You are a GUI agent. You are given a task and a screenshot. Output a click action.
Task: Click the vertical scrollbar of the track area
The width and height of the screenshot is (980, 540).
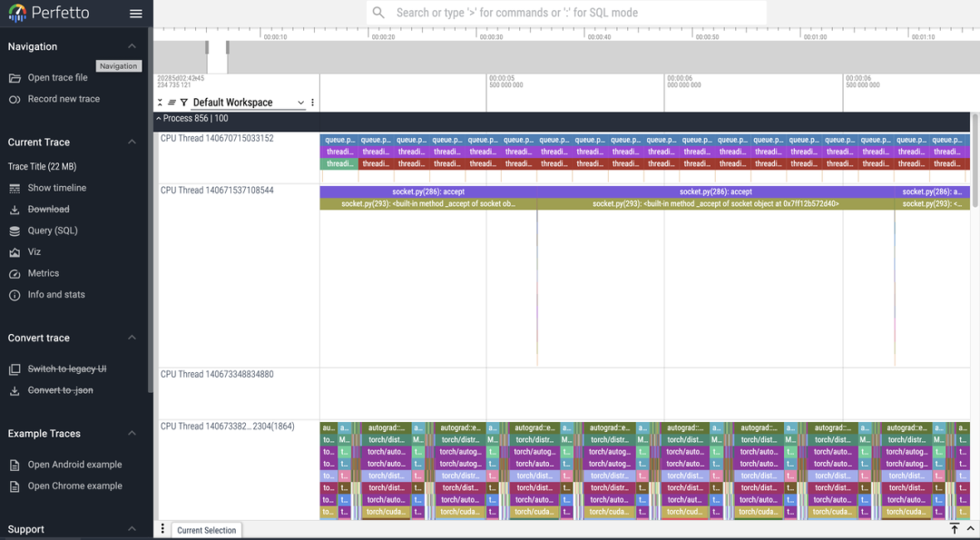coord(975,161)
